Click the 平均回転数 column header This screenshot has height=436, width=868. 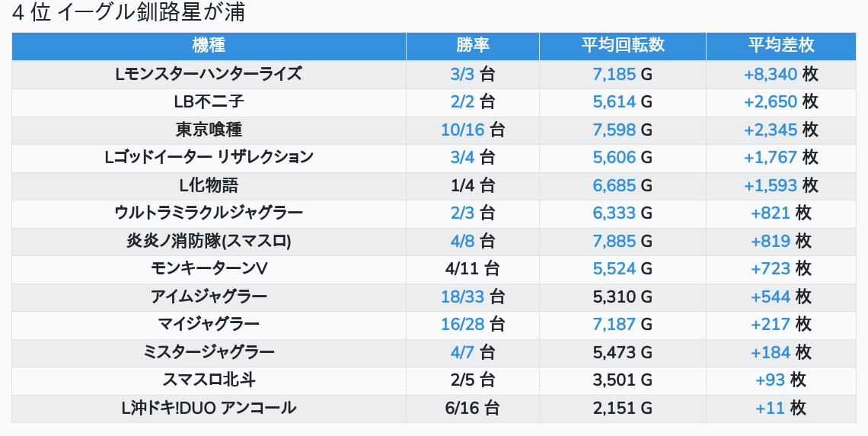point(622,45)
